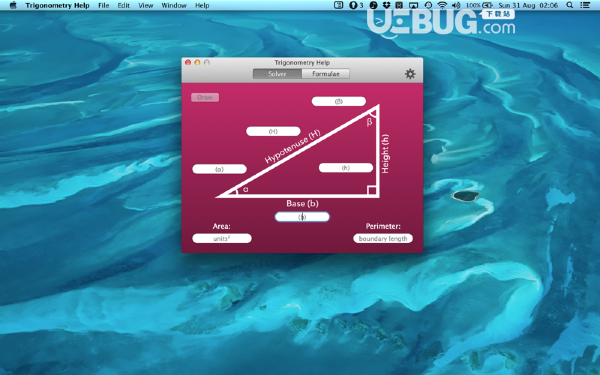
Task: Focus the base (b) input field
Action: coord(302,217)
